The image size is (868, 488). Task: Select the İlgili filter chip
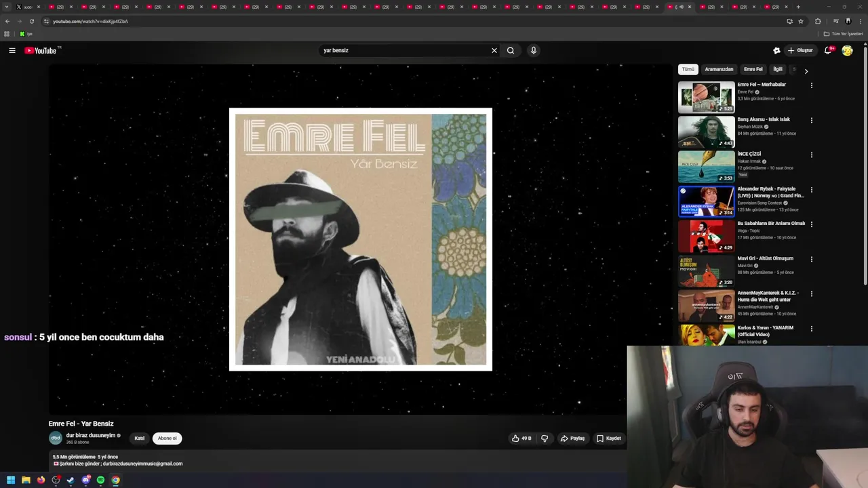778,69
